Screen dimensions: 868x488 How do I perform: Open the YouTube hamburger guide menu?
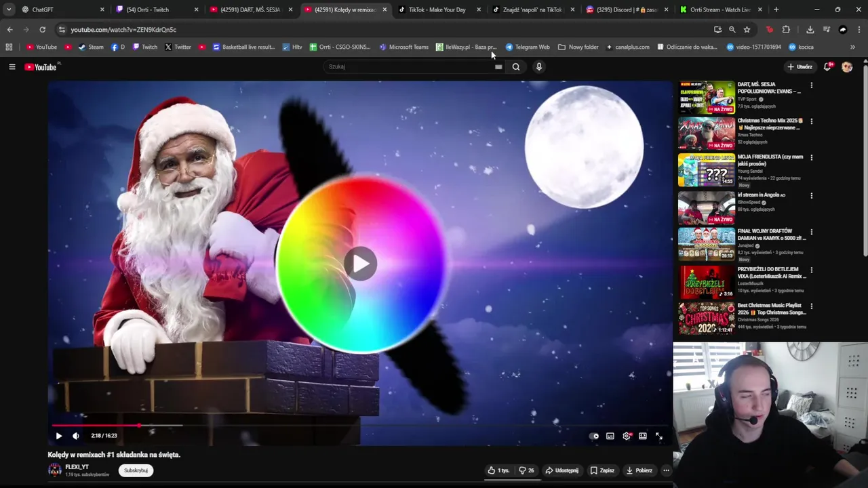pos(12,66)
